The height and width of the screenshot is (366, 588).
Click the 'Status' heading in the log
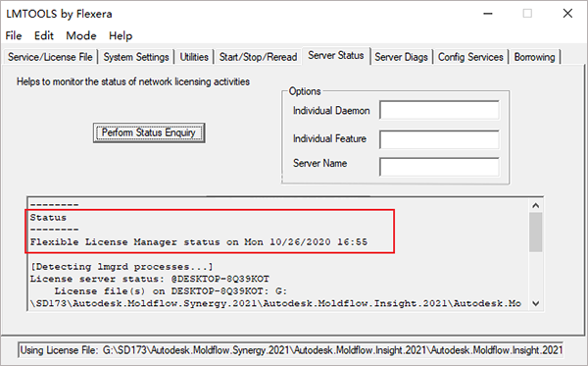click(x=48, y=218)
